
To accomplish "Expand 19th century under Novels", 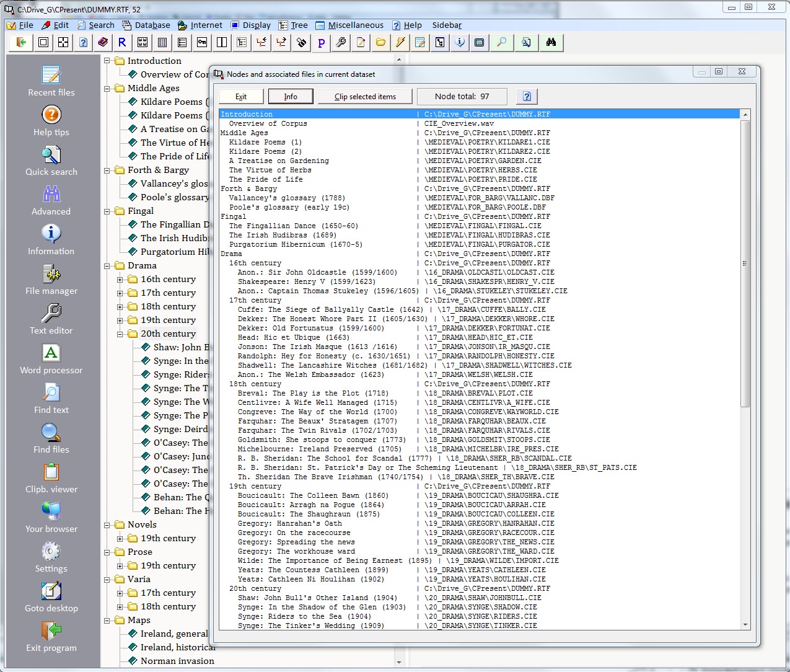I will point(120,539).
